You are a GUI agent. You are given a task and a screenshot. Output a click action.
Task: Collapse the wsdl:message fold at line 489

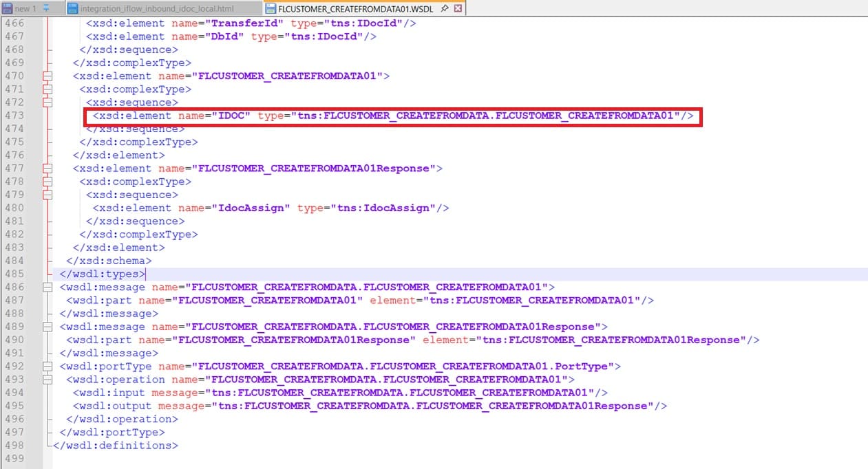(47, 327)
